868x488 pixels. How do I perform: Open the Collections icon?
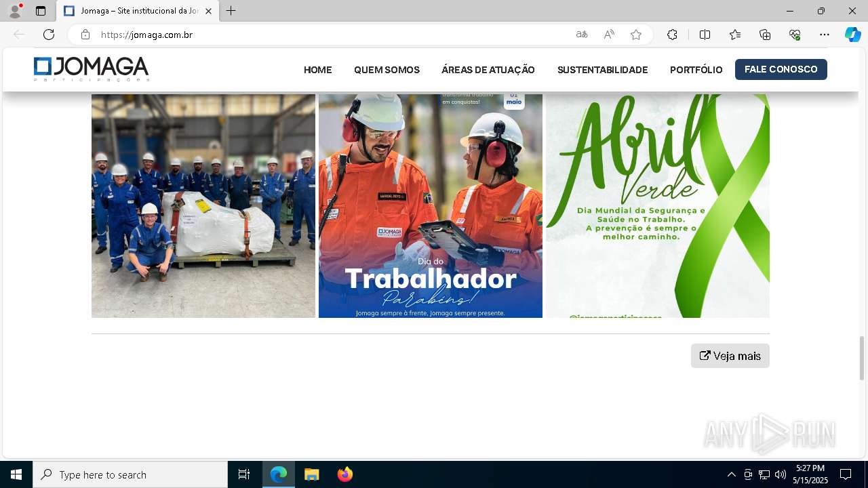coord(765,35)
